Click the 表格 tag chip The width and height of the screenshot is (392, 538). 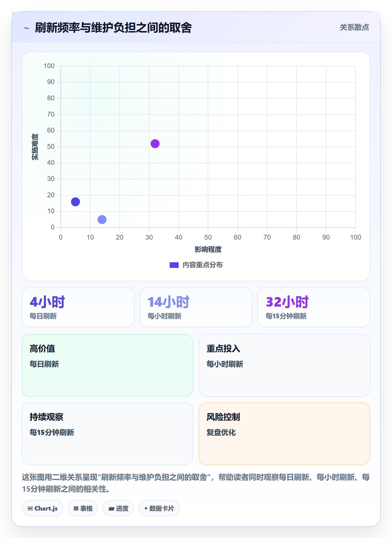click(83, 508)
